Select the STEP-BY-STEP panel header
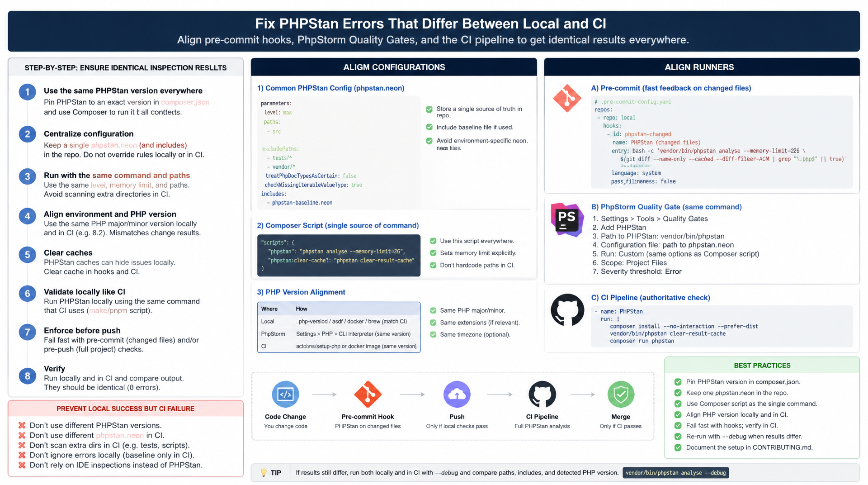Screen dimensions: 868x485 [x=126, y=67]
